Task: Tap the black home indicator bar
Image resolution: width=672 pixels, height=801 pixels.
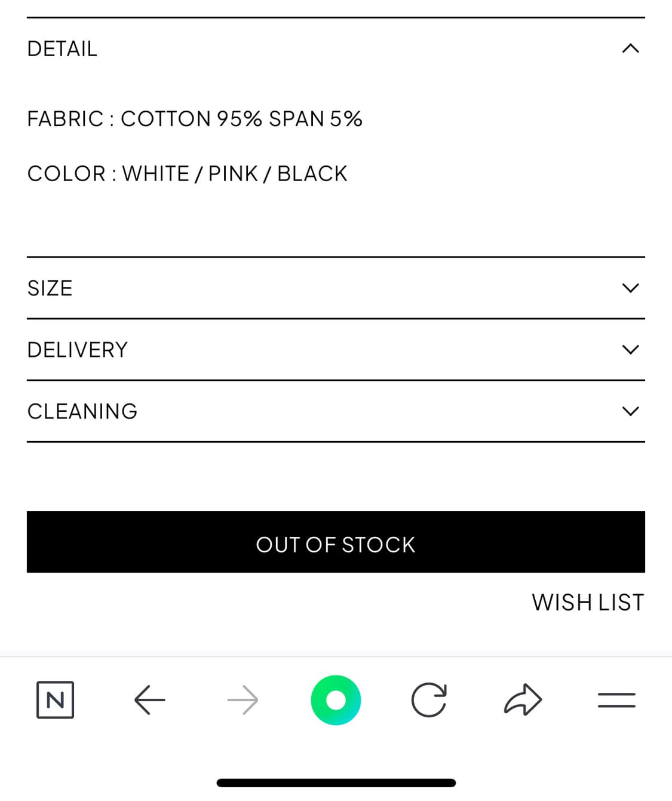Action: click(336, 783)
